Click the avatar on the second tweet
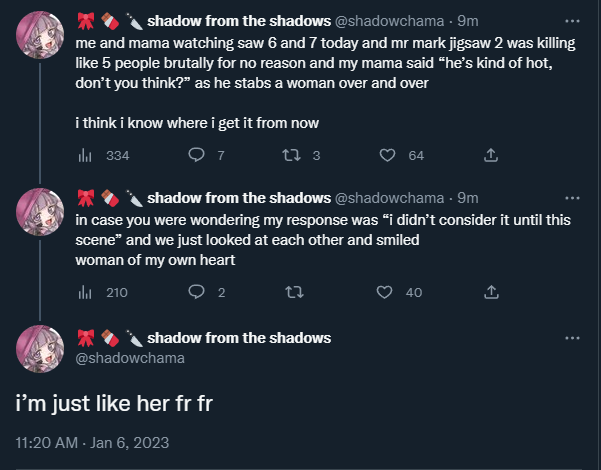The height and width of the screenshot is (470, 601). click(x=41, y=212)
